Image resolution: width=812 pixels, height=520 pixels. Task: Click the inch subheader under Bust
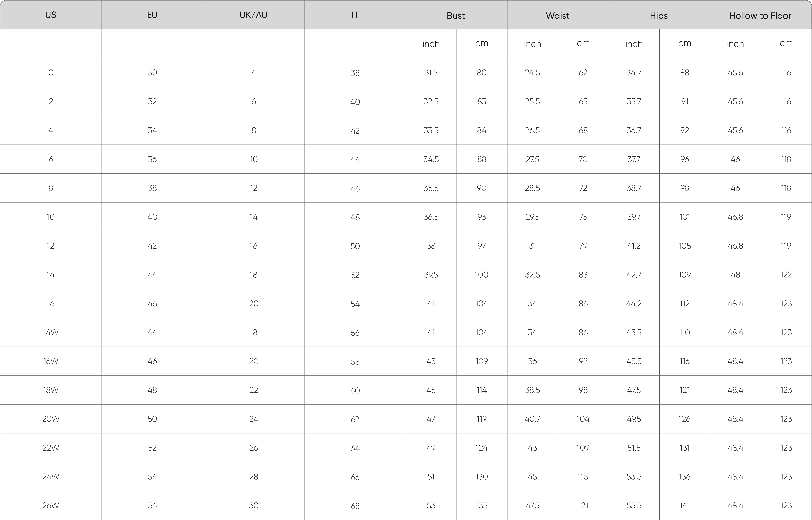(431, 44)
